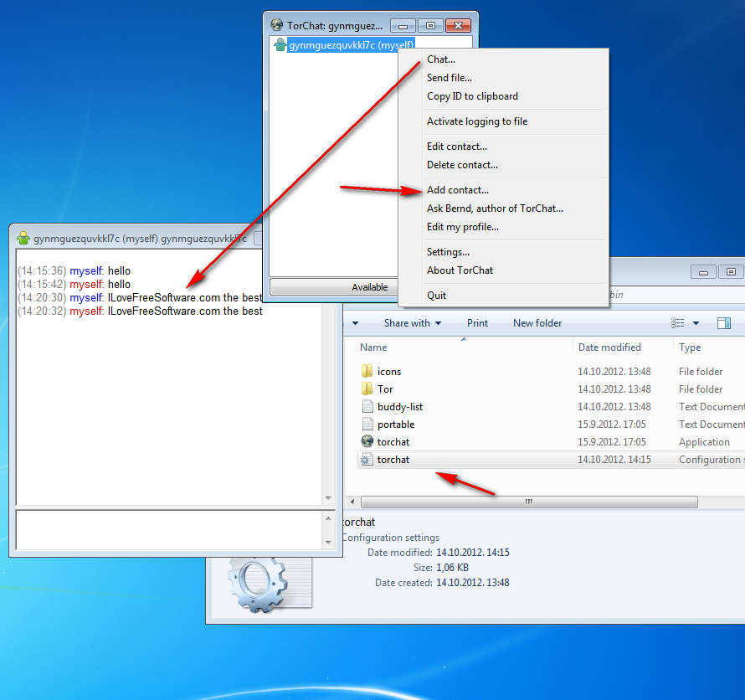Click Date created 14.10.2012. 13:48 value
The width and height of the screenshot is (745, 700).
tap(473, 583)
